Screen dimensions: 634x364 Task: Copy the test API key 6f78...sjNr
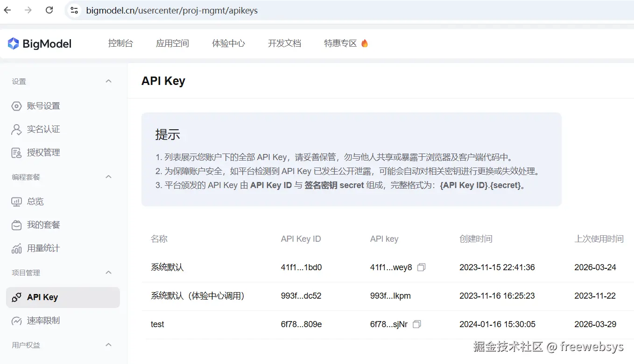pos(417,324)
